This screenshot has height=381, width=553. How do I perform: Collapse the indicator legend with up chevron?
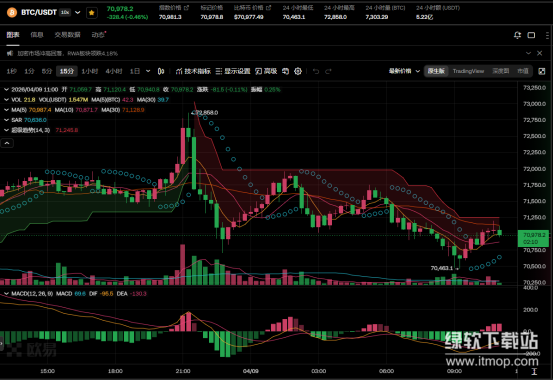[x=7, y=143]
